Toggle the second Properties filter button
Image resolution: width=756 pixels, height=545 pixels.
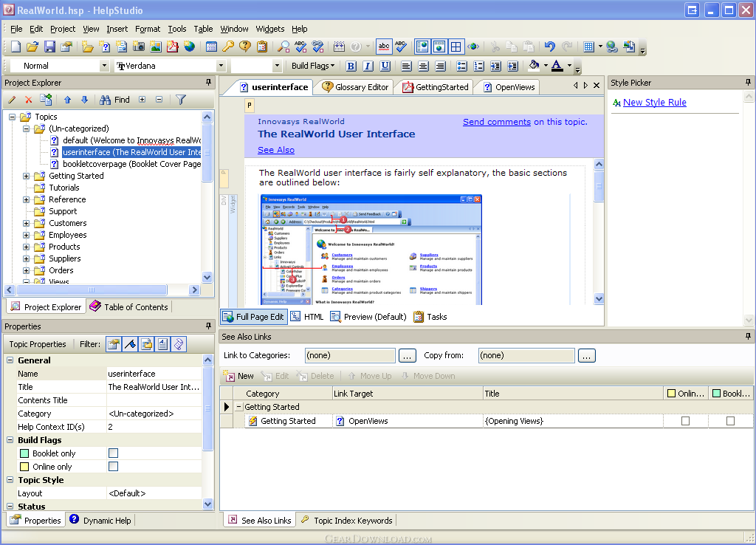[130, 344]
